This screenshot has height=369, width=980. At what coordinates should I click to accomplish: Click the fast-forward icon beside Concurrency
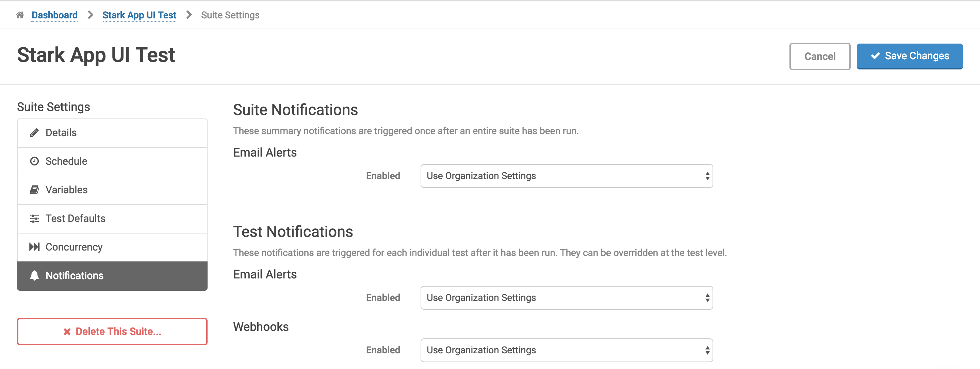coord(34,247)
